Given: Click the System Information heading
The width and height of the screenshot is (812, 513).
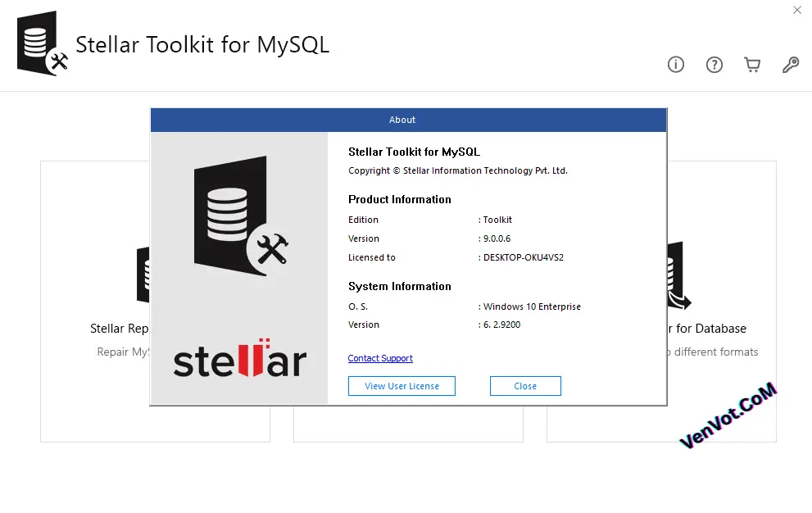Looking at the screenshot, I should click(x=399, y=287).
